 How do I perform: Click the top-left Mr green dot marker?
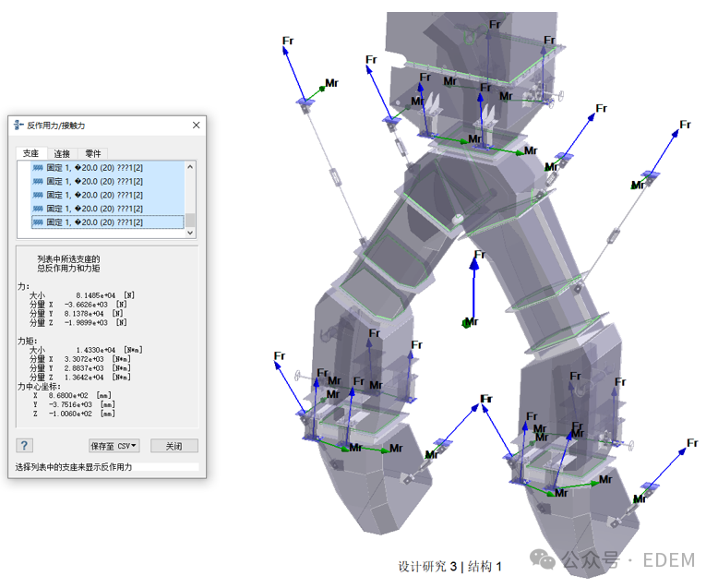[x=322, y=89]
